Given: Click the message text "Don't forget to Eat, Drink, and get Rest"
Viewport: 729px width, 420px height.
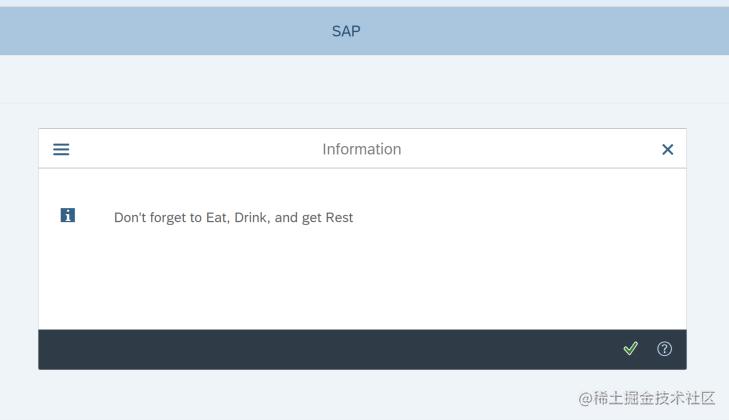Looking at the screenshot, I should pos(233,218).
